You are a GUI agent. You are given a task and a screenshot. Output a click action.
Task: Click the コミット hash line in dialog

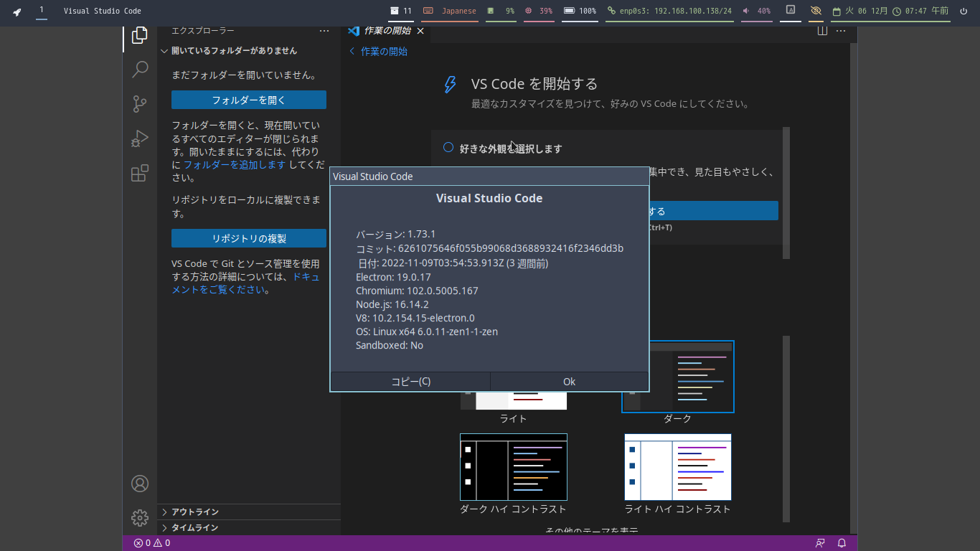(x=490, y=248)
